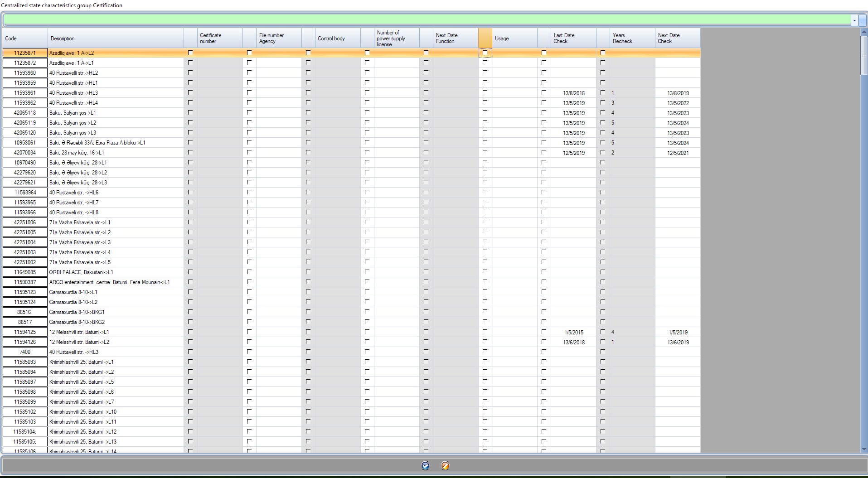Click the Last Date Check column header
Viewport: 868px width, 478px height.
[573, 39]
